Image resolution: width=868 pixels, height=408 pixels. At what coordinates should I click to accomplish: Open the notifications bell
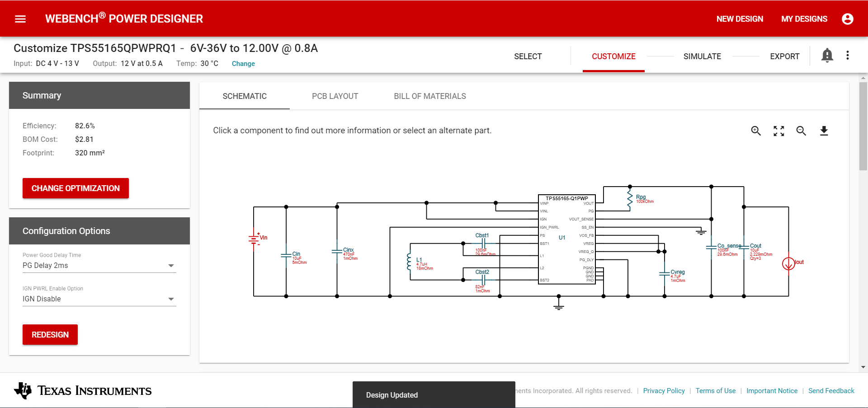click(827, 55)
